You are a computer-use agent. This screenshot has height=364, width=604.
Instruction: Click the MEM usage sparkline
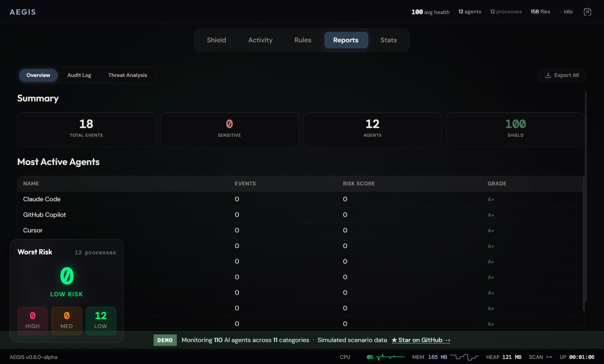[x=464, y=357]
